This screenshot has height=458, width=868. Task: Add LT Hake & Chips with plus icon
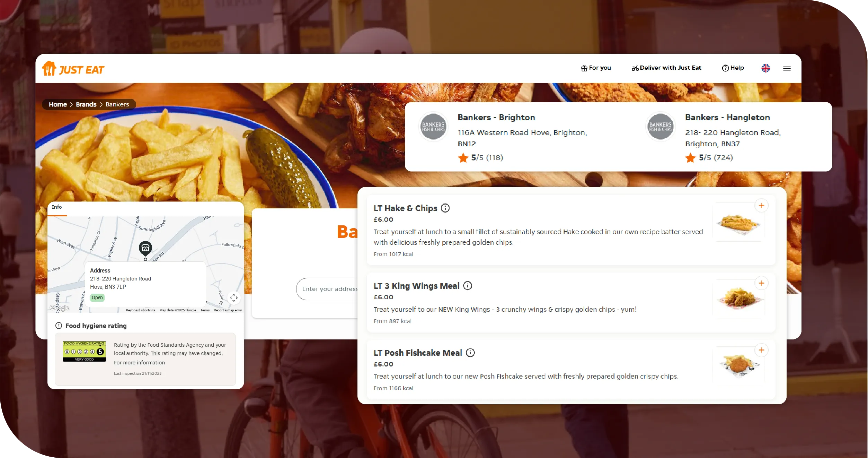[761, 206]
